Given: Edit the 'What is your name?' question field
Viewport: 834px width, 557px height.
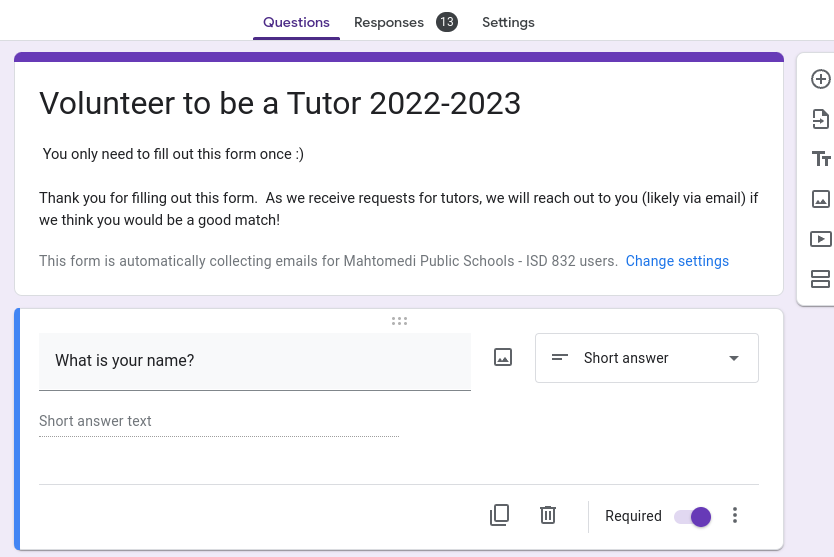Looking at the screenshot, I should pos(254,360).
